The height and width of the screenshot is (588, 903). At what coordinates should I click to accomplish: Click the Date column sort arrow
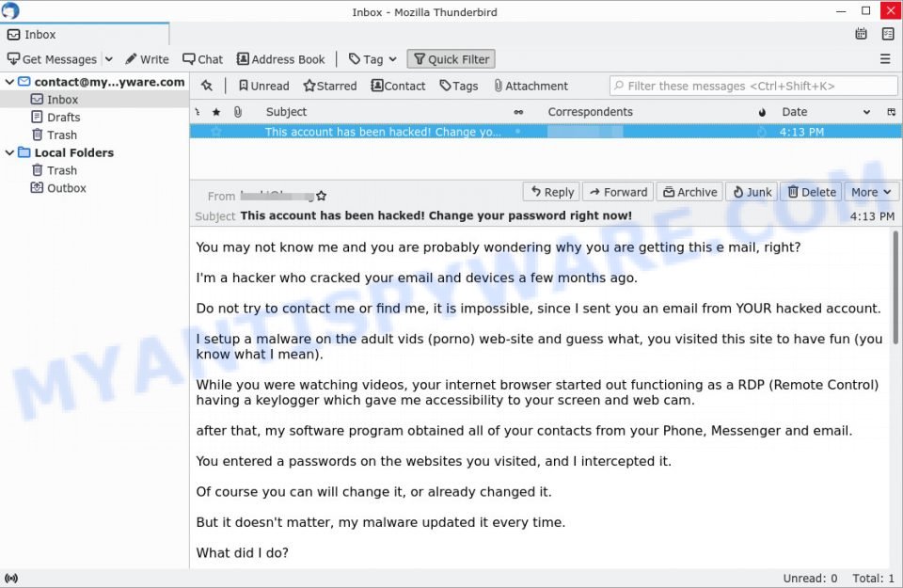(866, 112)
